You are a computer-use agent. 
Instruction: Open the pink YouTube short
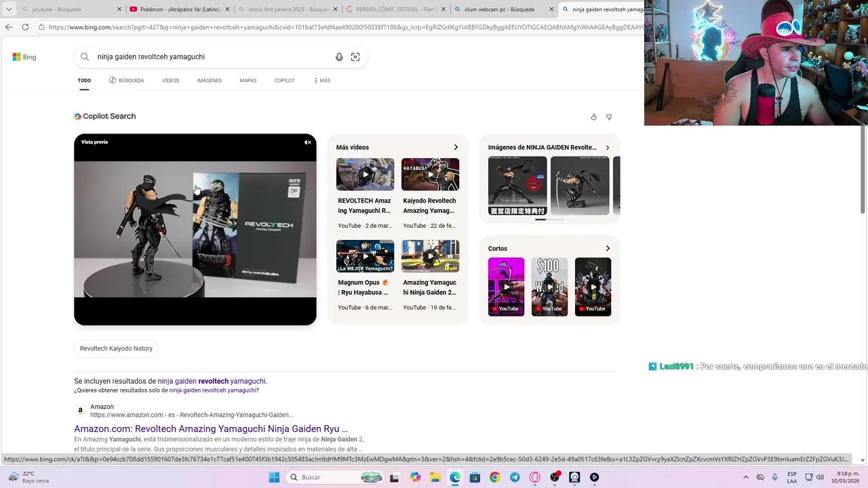pyautogui.click(x=506, y=287)
